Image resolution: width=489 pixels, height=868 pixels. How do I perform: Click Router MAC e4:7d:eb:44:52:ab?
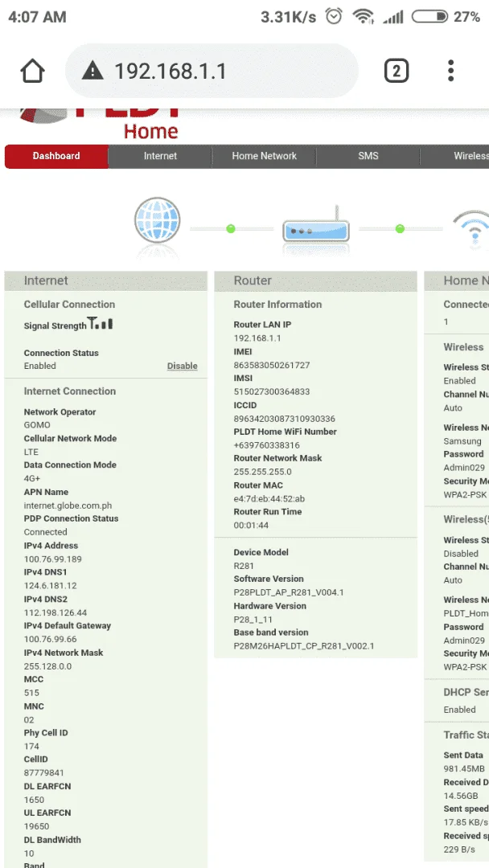pos(269,499)
